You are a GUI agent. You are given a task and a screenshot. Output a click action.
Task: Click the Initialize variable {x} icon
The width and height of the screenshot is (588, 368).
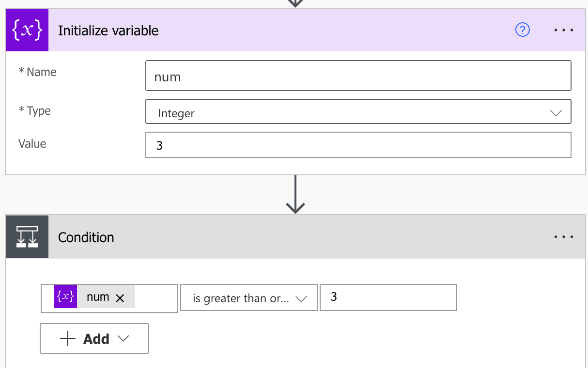(27, 30)
